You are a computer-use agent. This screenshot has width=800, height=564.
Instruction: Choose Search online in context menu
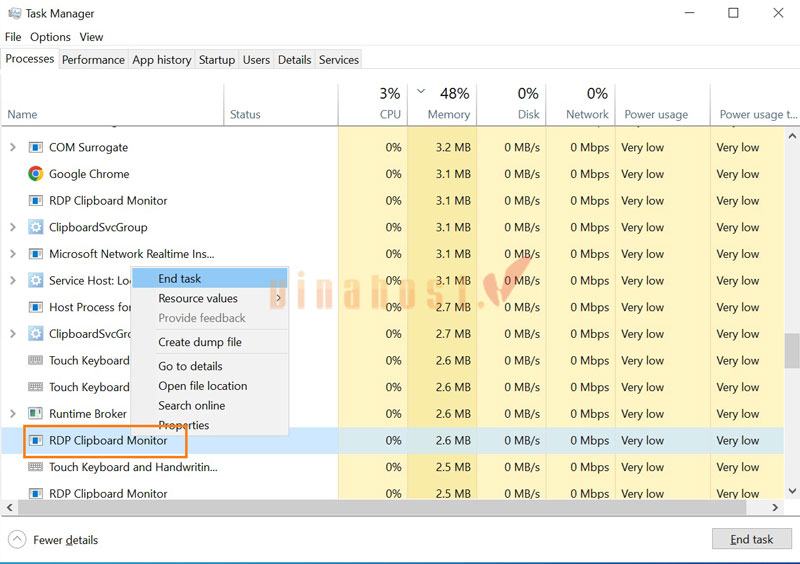tap(210, 405)
